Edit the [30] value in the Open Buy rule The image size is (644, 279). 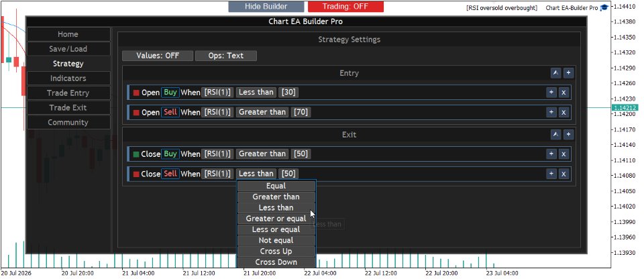(288, 93)
